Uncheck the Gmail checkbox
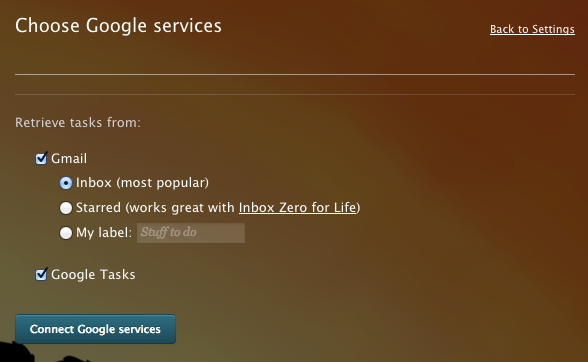 pos(41,158)
